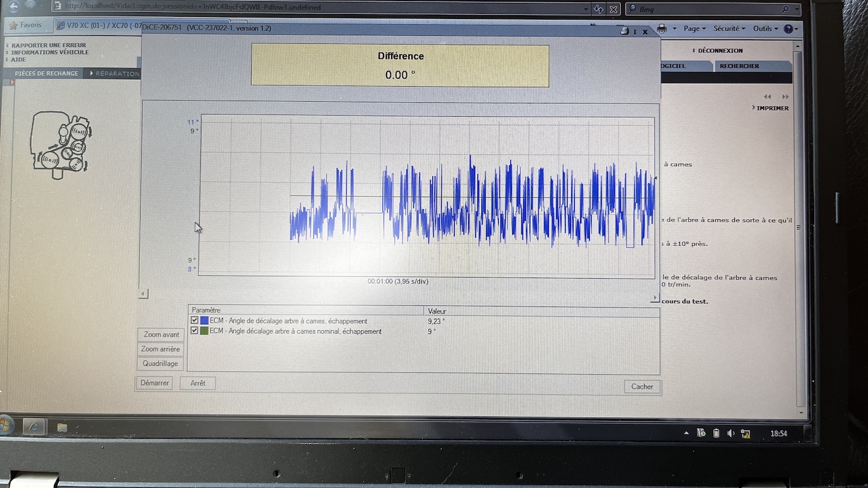Image resolution: width=868 pixels, height=488 pixels.
Task: Click the taskbar clock showing 18:54
Action: coord(778,433)
